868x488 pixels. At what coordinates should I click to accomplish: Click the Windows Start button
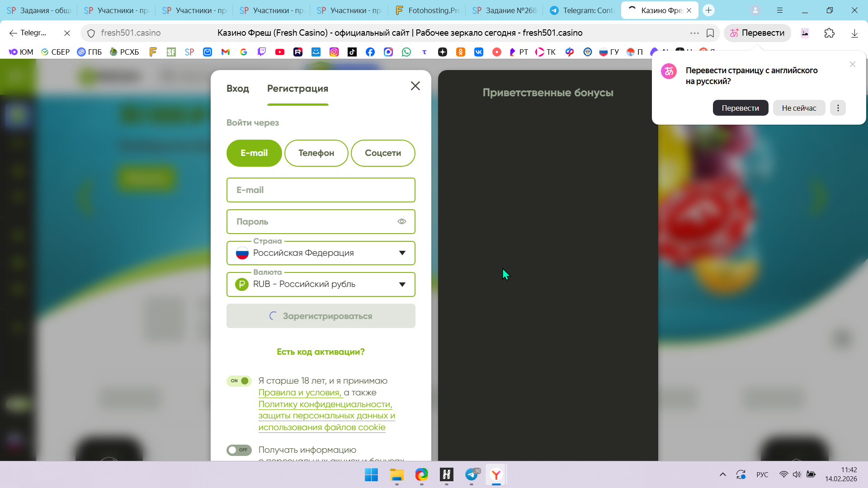point(371,474)
